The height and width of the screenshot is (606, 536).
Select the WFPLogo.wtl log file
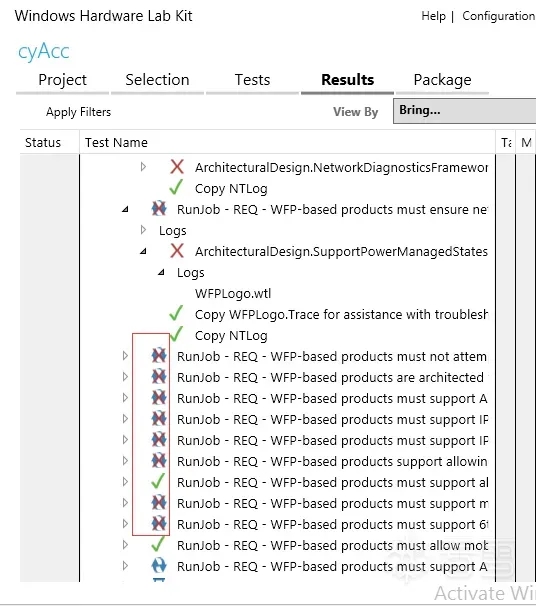click(233, 294)
